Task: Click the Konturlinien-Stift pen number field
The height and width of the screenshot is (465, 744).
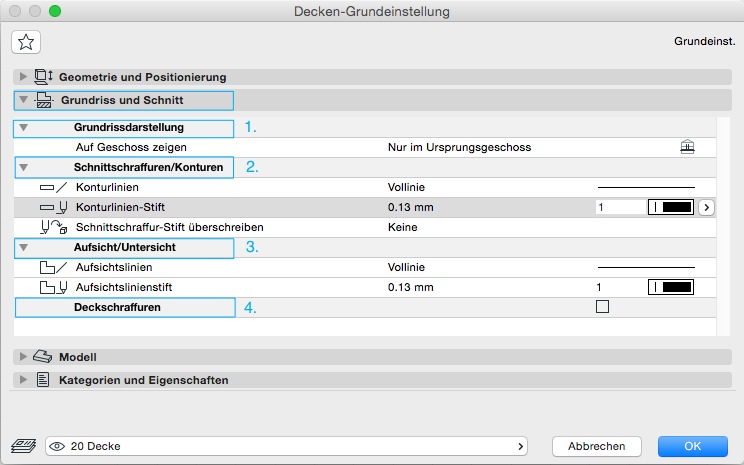Action: click(x=616, y=207)
